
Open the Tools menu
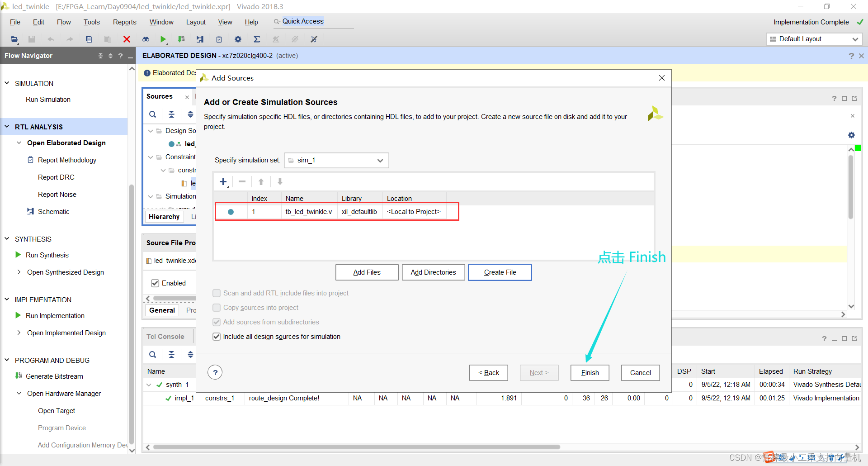[x=91, y=22]
